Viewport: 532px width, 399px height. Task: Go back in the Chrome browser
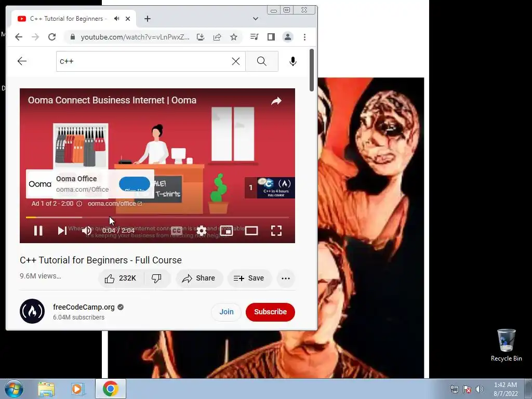pyautogui.click(x=19, y=37)
